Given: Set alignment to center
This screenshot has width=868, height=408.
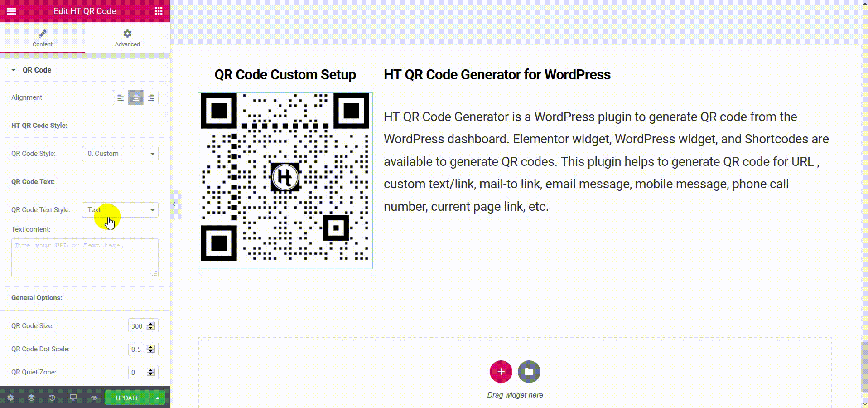Looking at the screenshot, I should point(135,97).
